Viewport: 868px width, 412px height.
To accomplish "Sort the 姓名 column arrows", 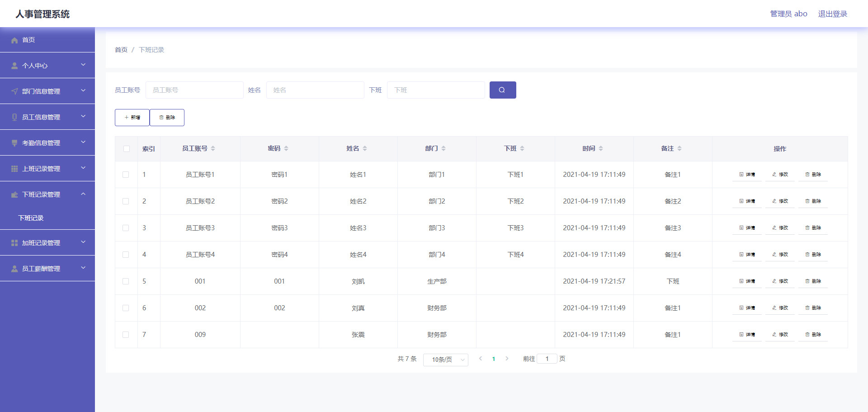I will (365, 148).
